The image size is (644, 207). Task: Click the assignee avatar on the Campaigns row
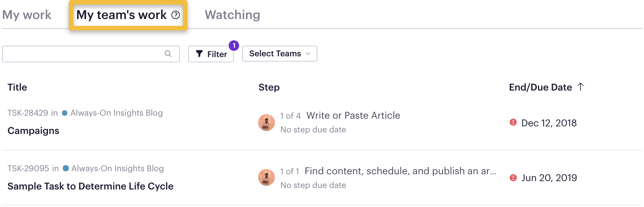pyautogui.click(x=266, y=123)
